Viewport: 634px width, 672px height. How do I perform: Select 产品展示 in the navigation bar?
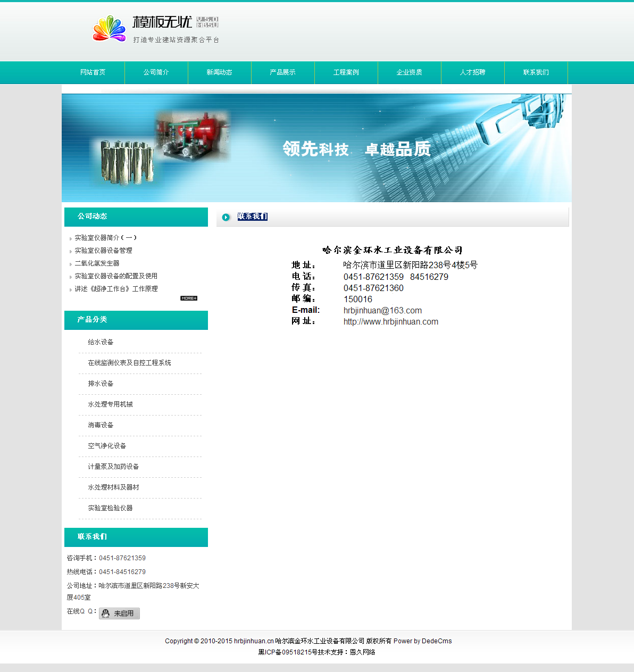(283, 72)
